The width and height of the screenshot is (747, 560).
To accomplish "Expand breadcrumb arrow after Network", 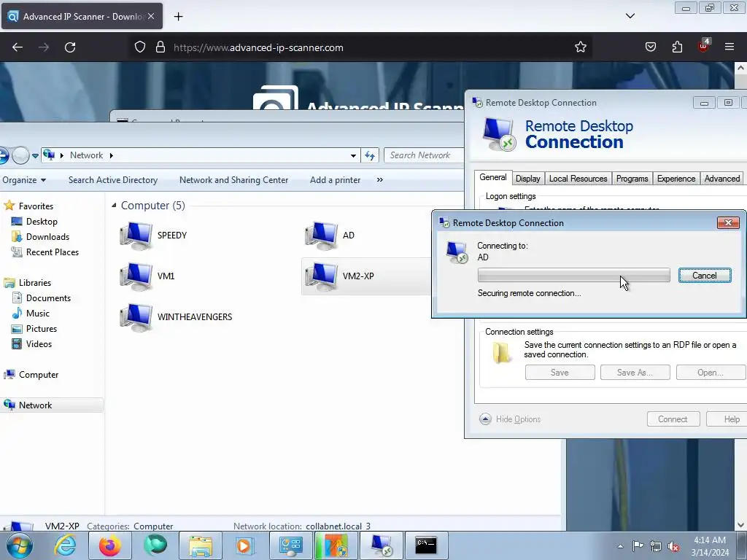I will tap(112, 155).
